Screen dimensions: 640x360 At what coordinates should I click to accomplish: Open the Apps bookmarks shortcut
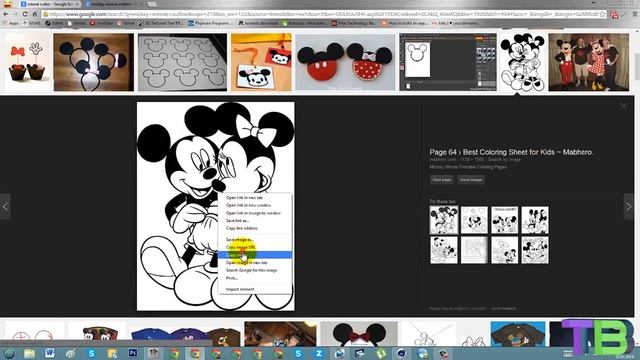pyautogui.click(x=11, y=23)
